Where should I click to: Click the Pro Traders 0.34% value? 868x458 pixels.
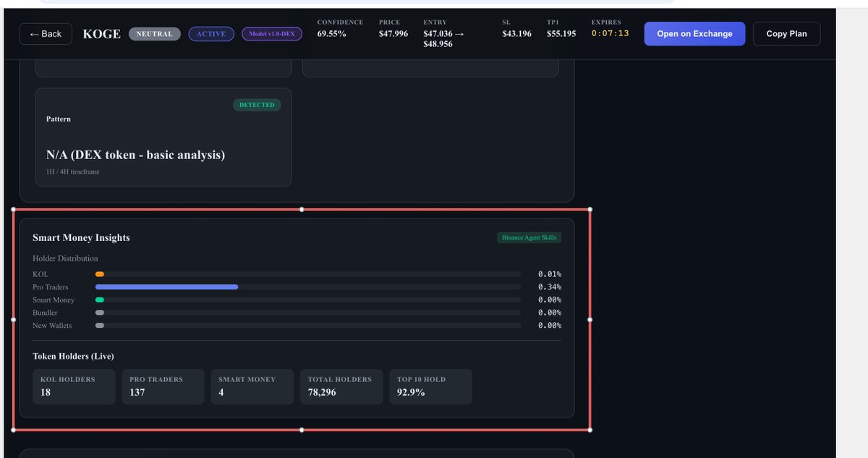click(x=550, y=287)
